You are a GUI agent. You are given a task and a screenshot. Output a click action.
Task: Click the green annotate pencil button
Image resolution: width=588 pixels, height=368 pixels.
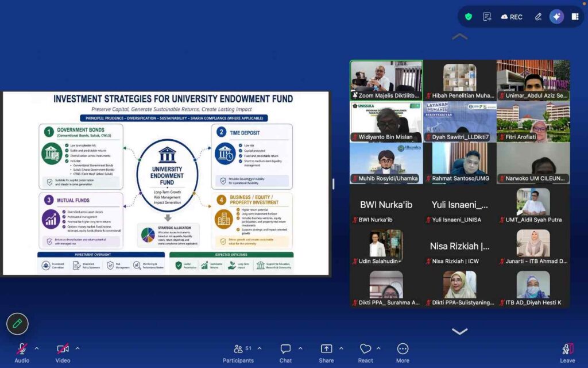17,324
